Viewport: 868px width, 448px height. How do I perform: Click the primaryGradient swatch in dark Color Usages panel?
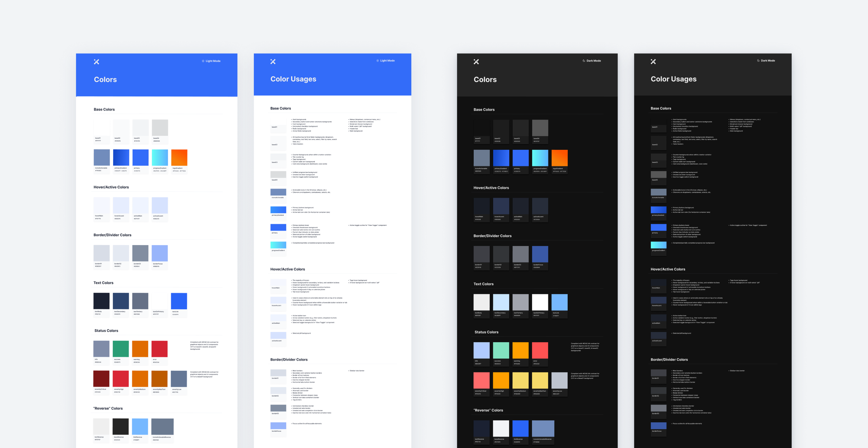coord(658,210)
